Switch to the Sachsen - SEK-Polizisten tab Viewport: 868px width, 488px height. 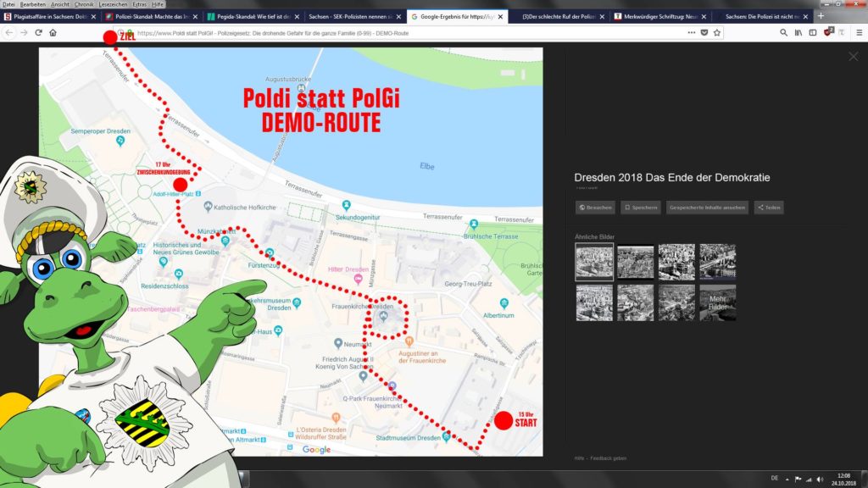355,17
